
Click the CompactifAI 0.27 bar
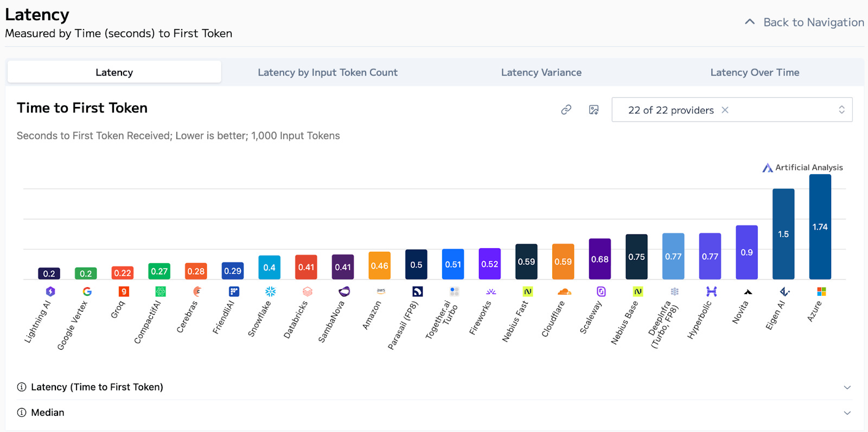point(159,271)
